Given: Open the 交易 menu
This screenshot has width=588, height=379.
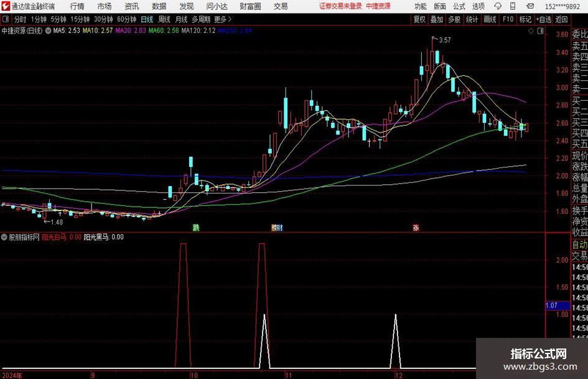Looking at the screenshot, I should click(x=281, y=6).
